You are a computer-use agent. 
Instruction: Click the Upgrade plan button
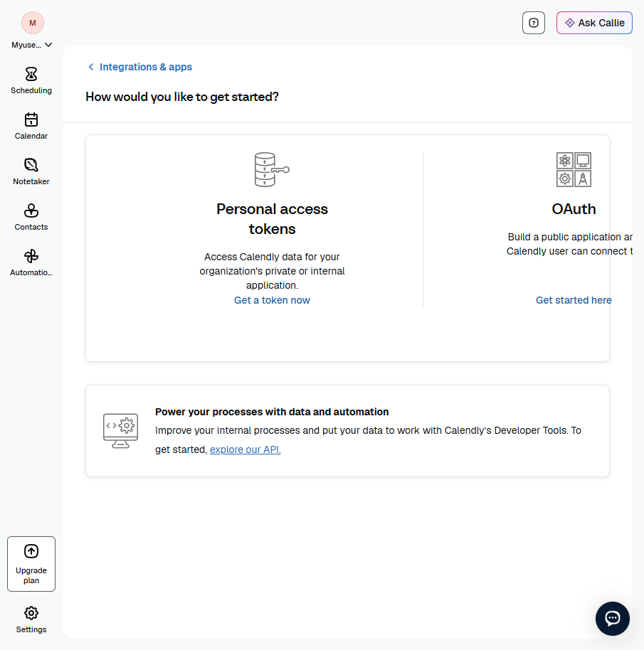click(x=31, y=564)
